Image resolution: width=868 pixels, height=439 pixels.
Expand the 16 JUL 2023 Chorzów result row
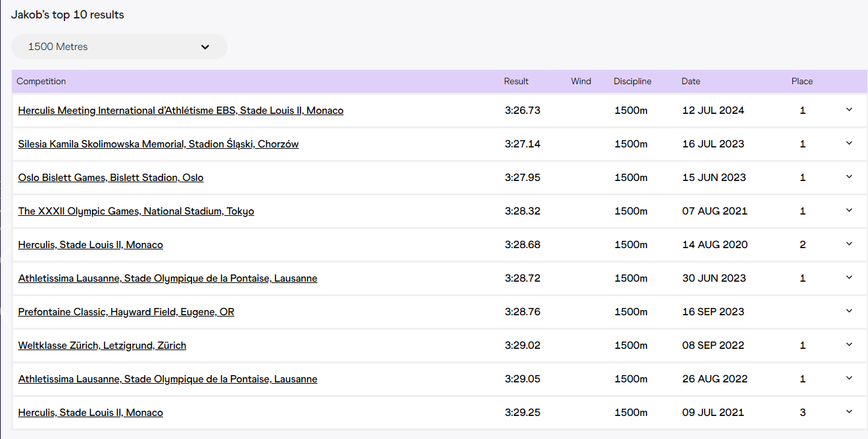click(848, 143)
